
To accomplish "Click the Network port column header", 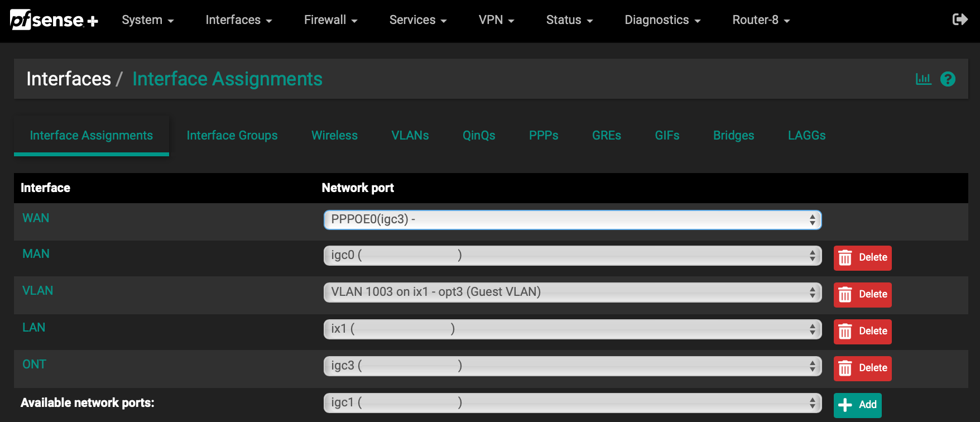I will 358,188.
